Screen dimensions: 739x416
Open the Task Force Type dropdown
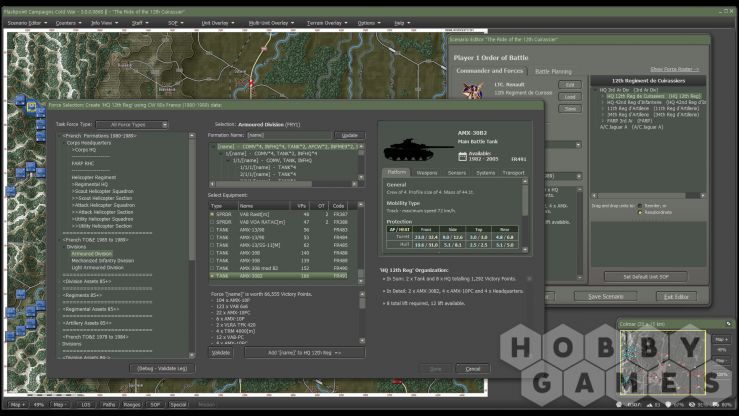131,124
